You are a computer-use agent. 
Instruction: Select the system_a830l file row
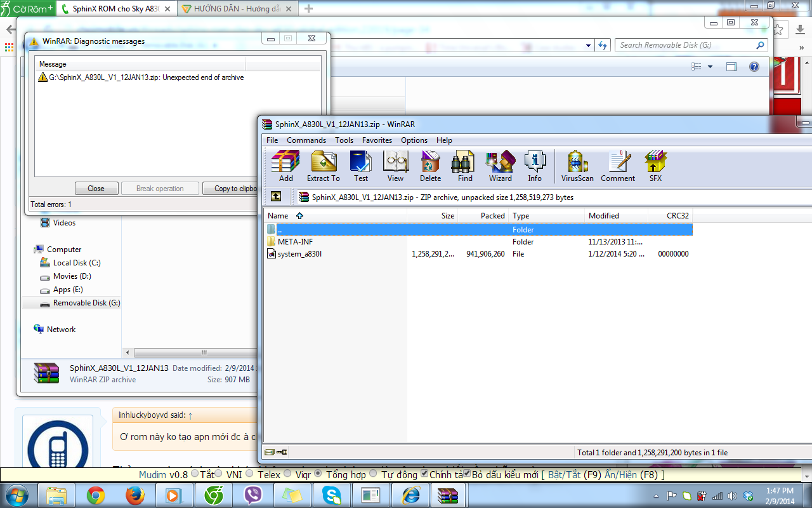(478, 254)
